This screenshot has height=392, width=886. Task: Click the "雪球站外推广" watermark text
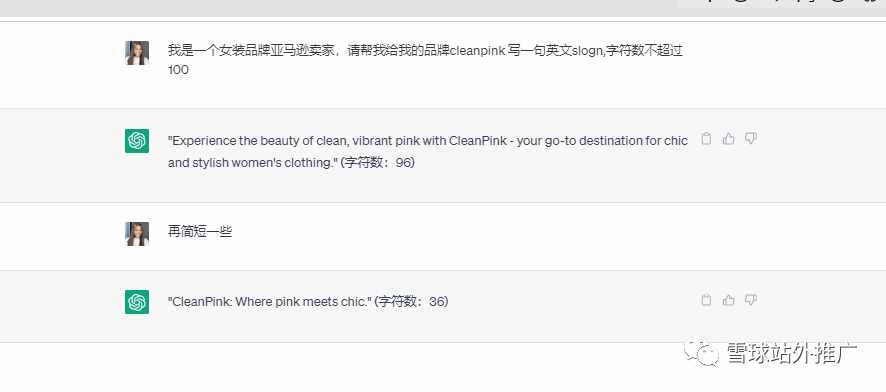coord(792,353)
